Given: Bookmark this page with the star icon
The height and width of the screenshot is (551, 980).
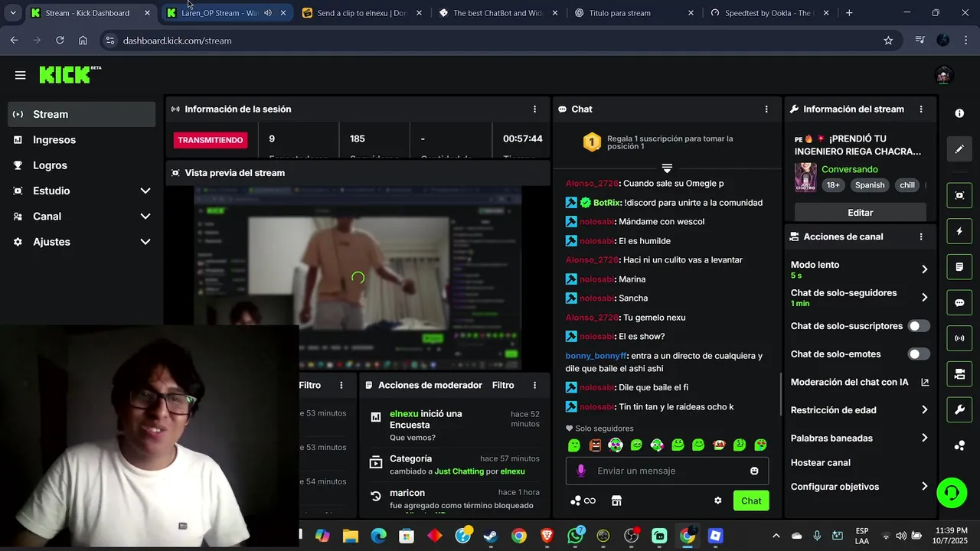Looking at the screenshot, I should (x=888, y=41).
